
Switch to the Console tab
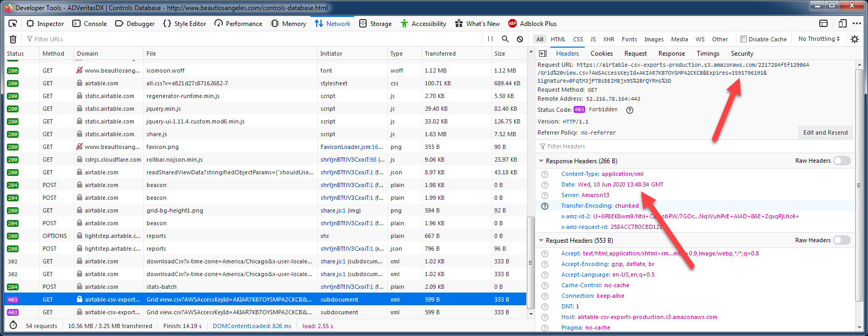pyautogui.click(x=90, y=23)
